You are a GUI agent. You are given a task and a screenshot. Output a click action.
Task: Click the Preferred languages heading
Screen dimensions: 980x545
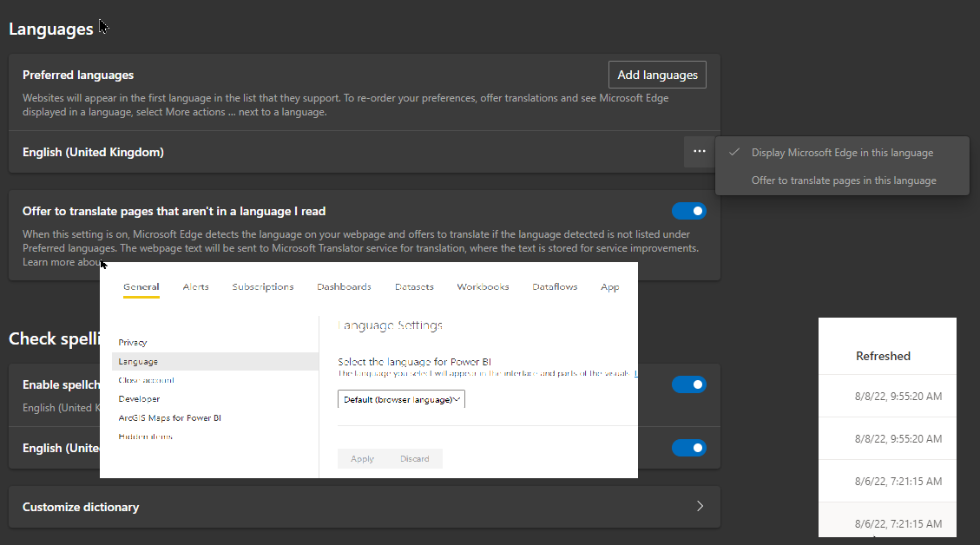78,75
